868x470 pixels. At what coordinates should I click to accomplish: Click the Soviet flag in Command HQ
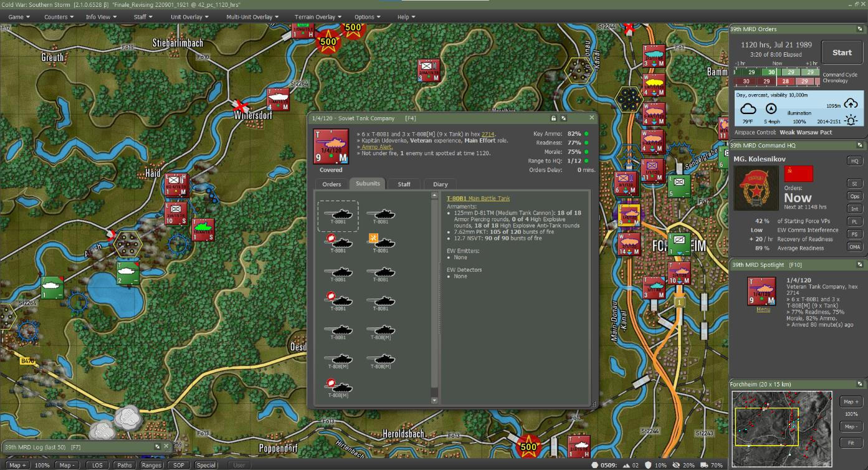(798, 173)
